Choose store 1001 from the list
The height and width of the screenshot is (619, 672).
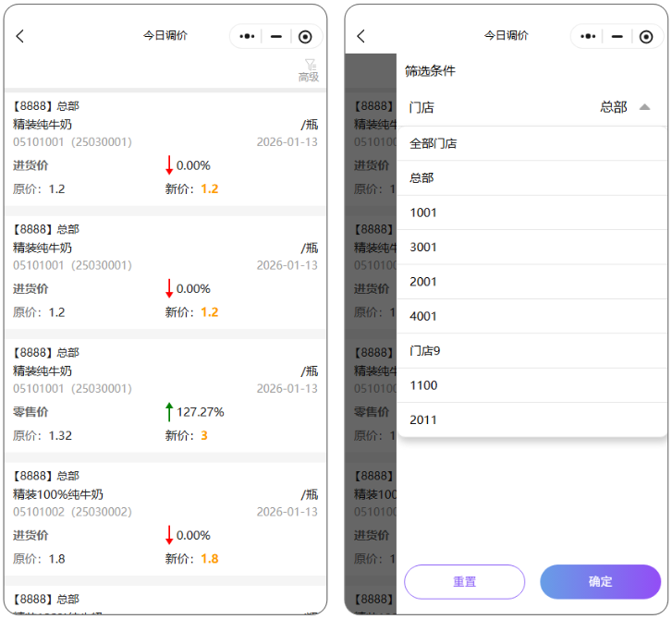point(423,212)
